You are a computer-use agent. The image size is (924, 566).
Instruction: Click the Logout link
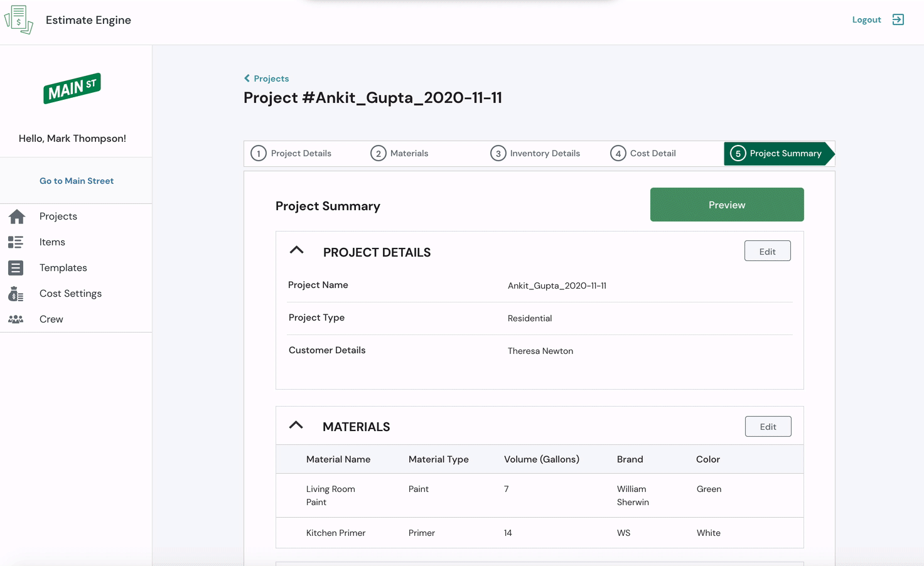coord(866,20)
